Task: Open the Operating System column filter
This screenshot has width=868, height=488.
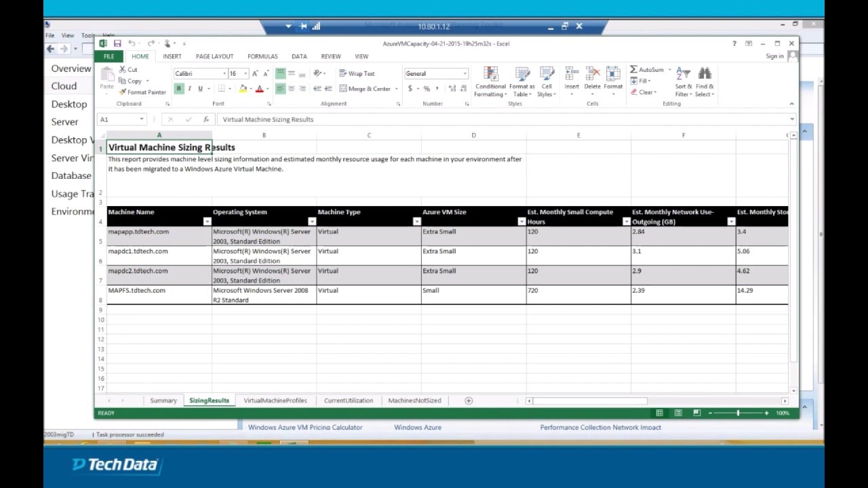Action: pos(312,222)
